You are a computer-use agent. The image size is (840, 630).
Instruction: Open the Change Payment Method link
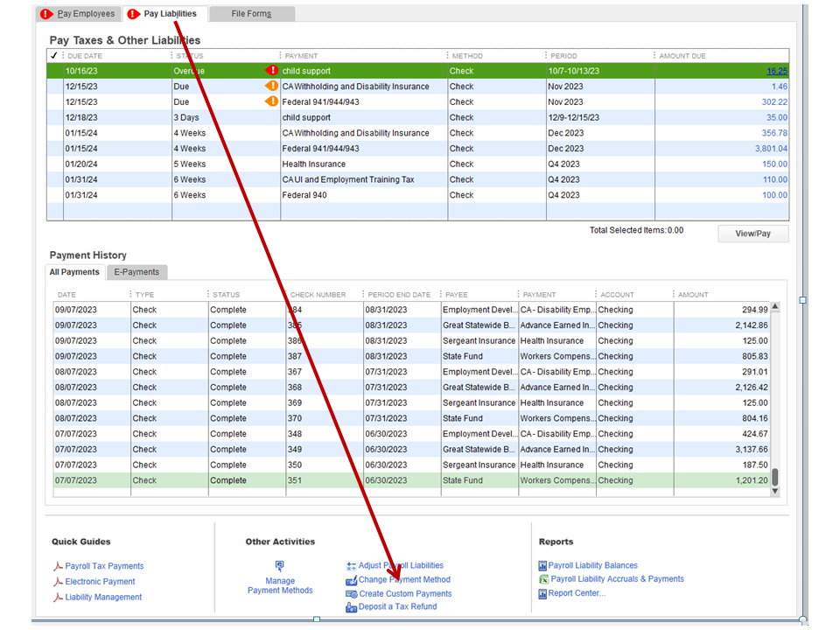pos(404,579)
